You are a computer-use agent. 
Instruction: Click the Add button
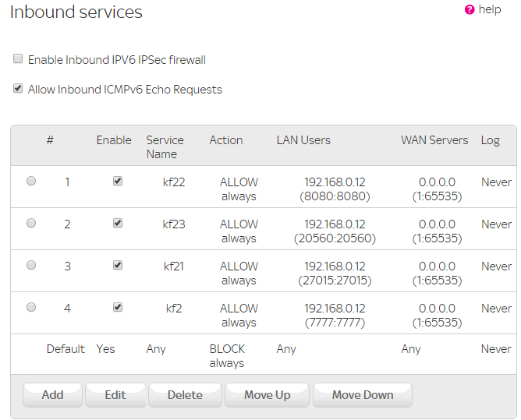[52, 395]
